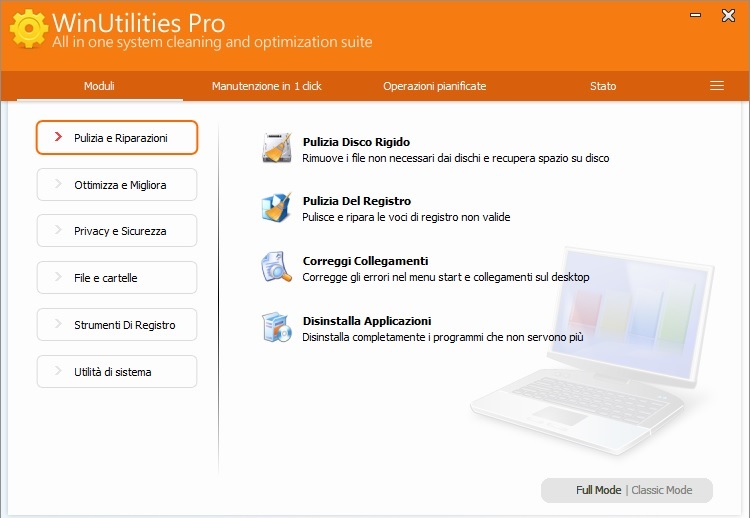Click the WinUtilities gear logo icon
The width and height of the screenshot is (750, 518).
point(29,29)
